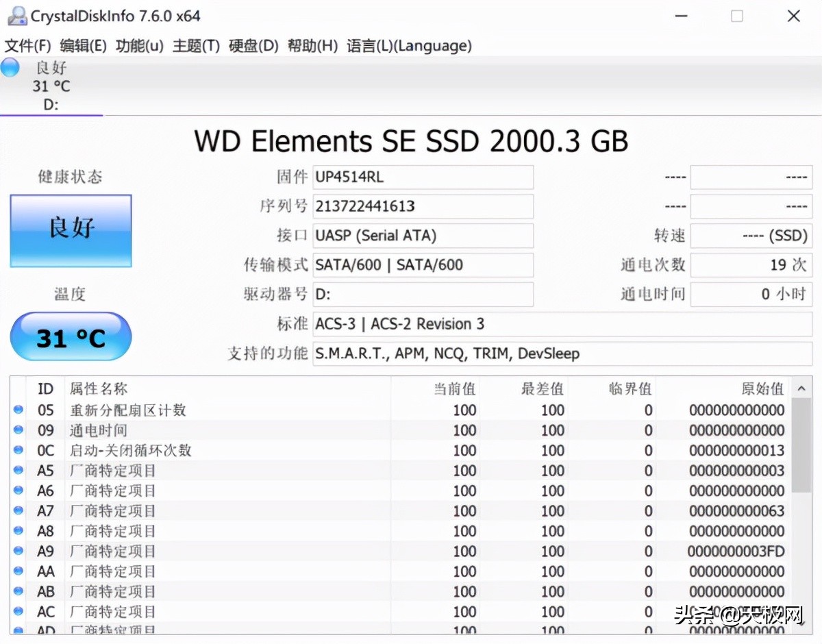Open the 帮助(H) menu

[x=312, y=46]
